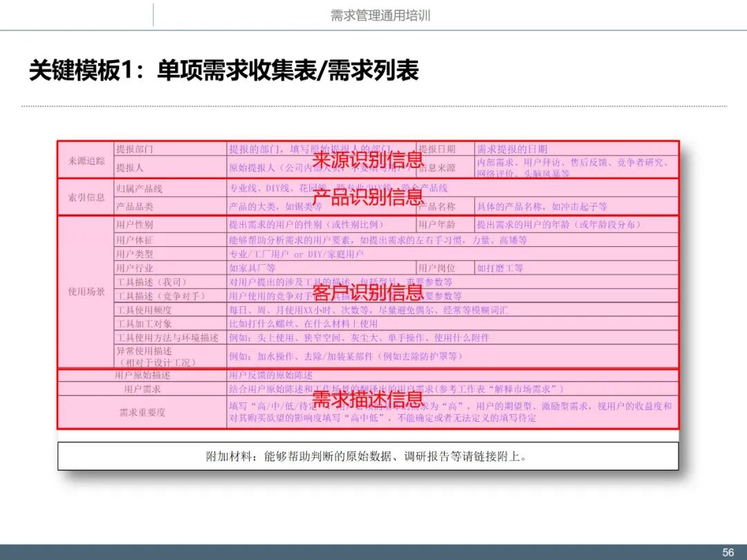This screenshot has height=560, width=747.
Task: Click the 如打磨工等 cell
Action: pos(576,268)
